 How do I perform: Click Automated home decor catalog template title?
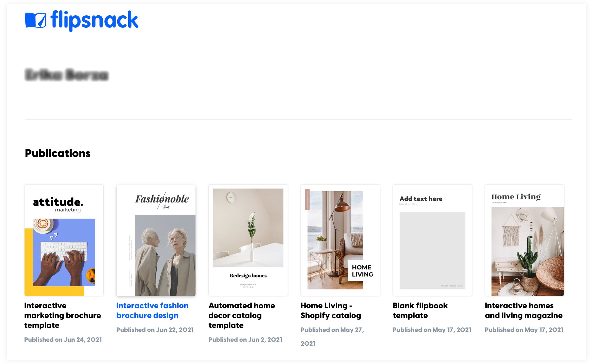pos(242,315)
